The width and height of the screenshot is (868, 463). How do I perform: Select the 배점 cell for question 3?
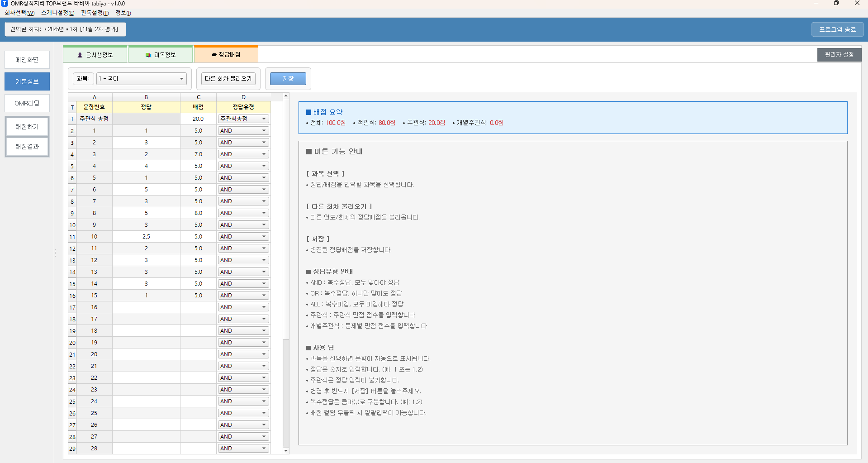click(198, 154)
